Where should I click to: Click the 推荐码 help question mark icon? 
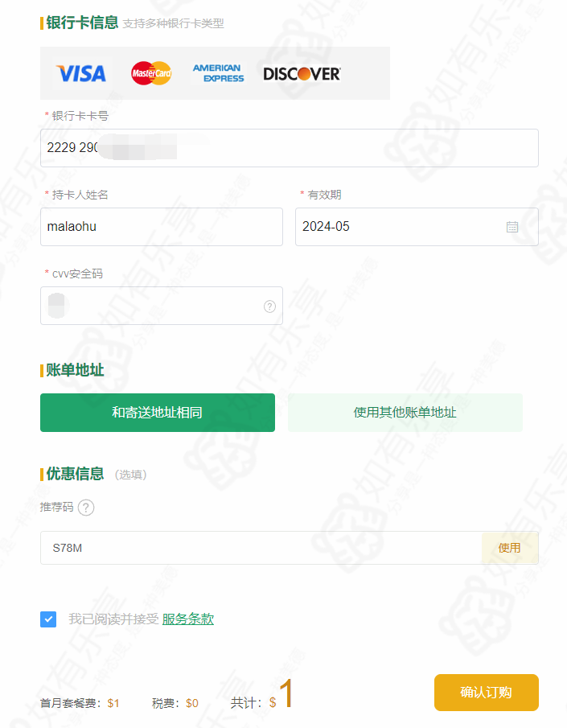[86, 508]
